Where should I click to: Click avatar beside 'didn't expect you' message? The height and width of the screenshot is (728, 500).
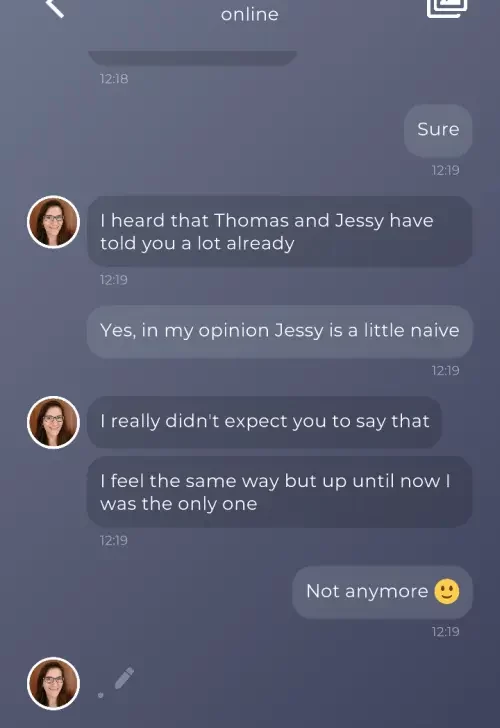53,422
